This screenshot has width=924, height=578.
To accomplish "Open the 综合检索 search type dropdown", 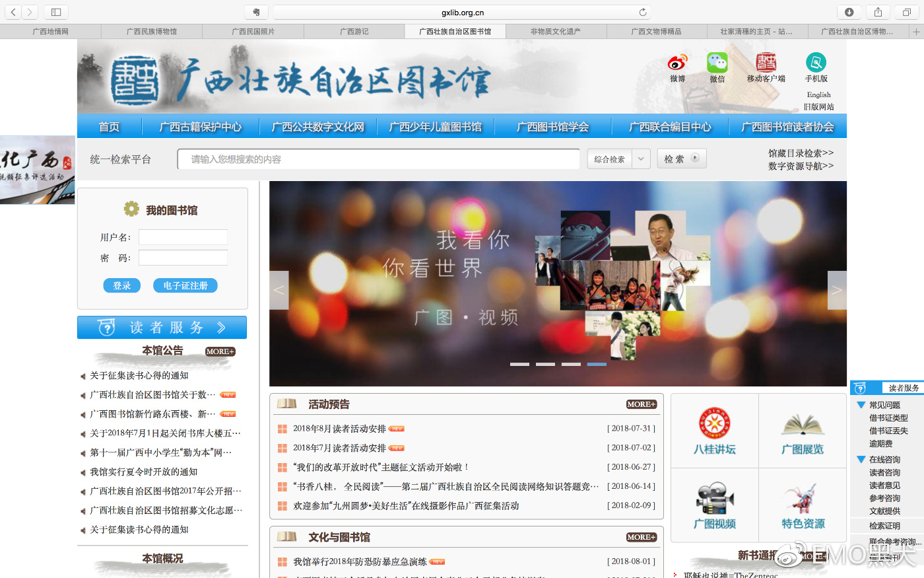I will (619, 159).
